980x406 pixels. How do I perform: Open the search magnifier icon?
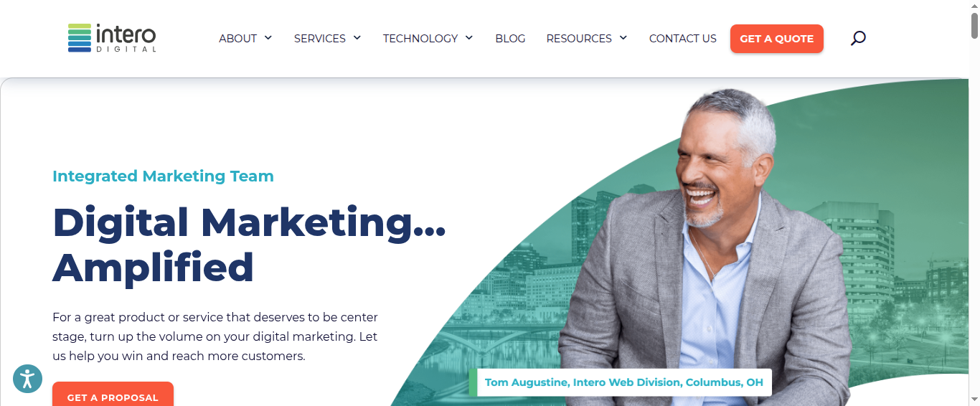tap(858, 38)
